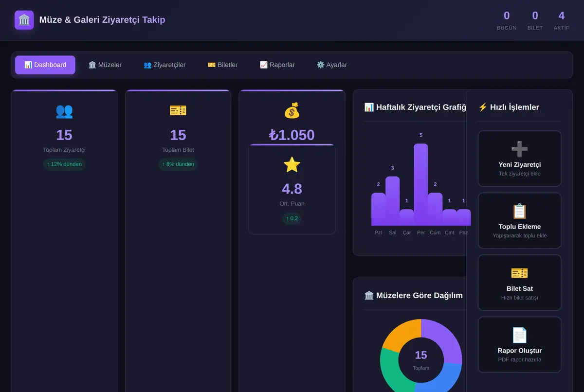Click the '4.8' average rating value
This screenshot has height=392, width=584.
pos(292,189)
